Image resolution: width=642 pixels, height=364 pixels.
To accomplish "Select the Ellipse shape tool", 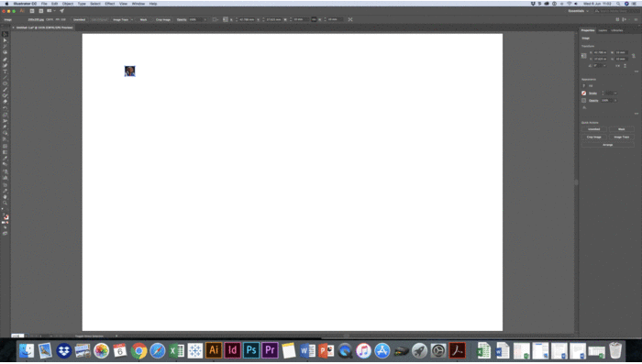I will 5,83.
